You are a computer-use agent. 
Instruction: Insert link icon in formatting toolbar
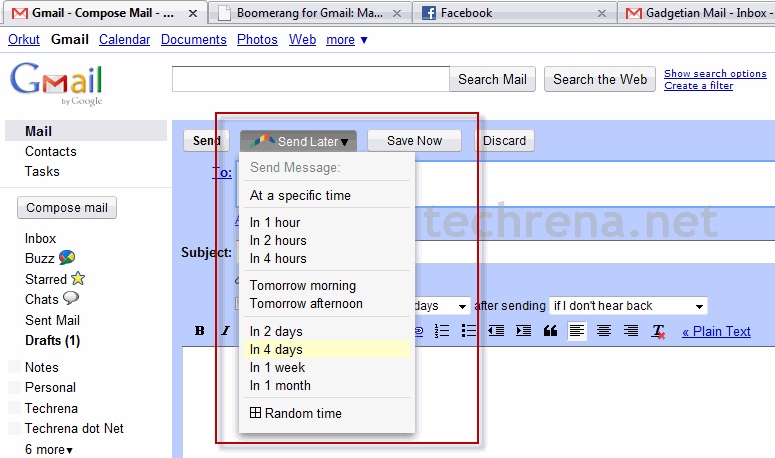coord(419,331)
